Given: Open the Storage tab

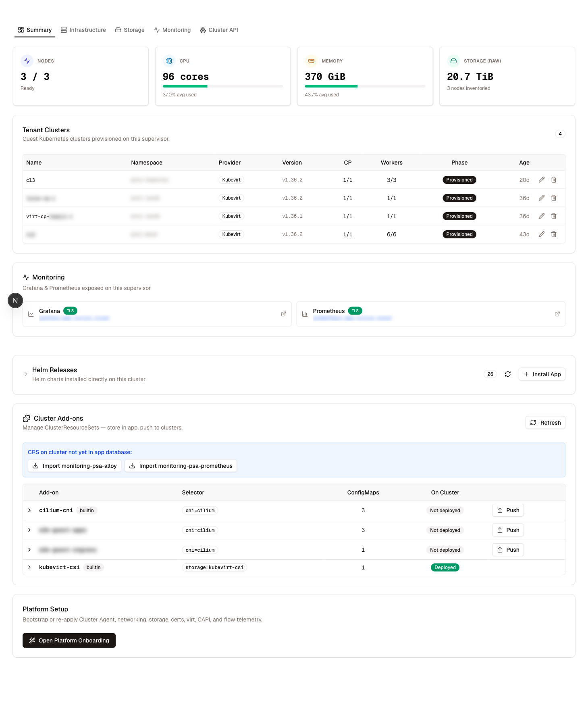Looking at the screenshot, I should point(130,30).
